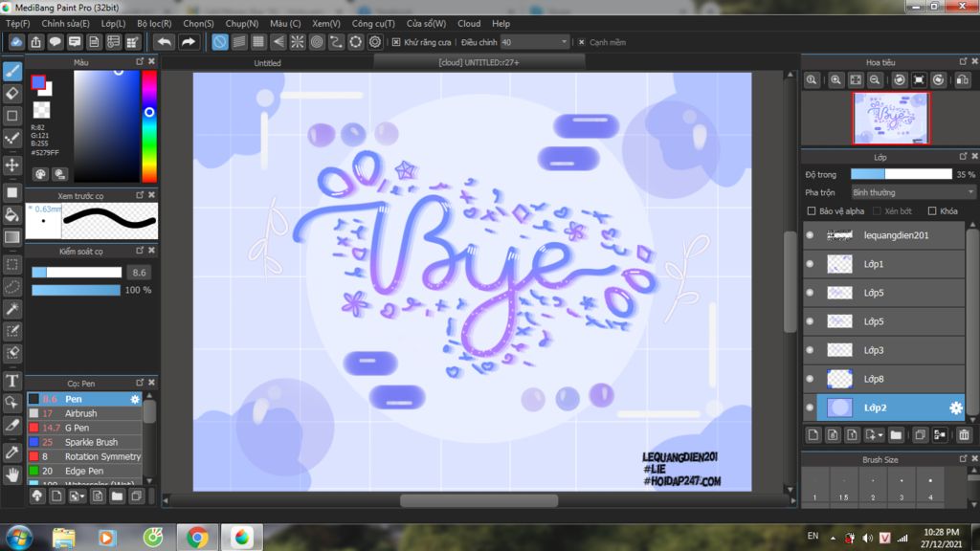Select the Airbrush brush
This screenshot has width=980, height=551.
[x=85, y=413]
